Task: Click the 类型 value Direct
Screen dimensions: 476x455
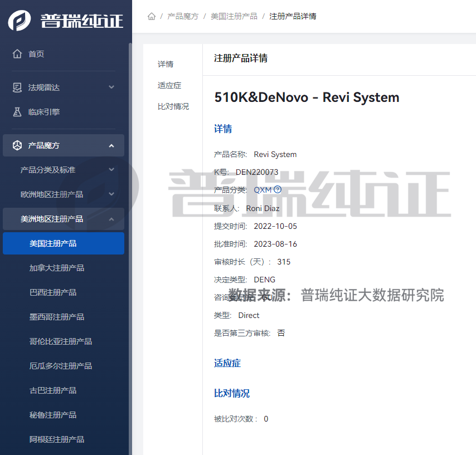Action: click(249, 315)
